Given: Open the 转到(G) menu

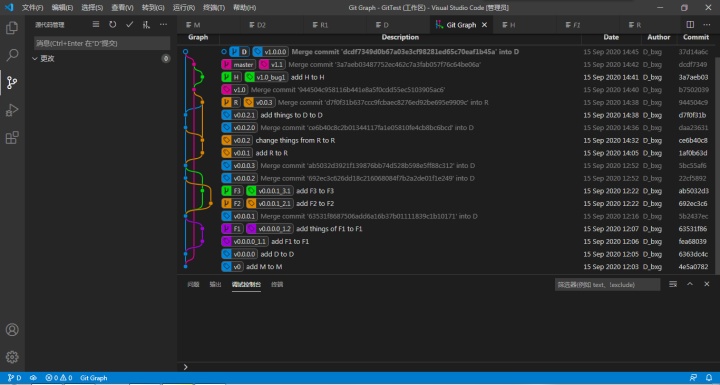Looking at the screenshot, I should pos(153,8).
